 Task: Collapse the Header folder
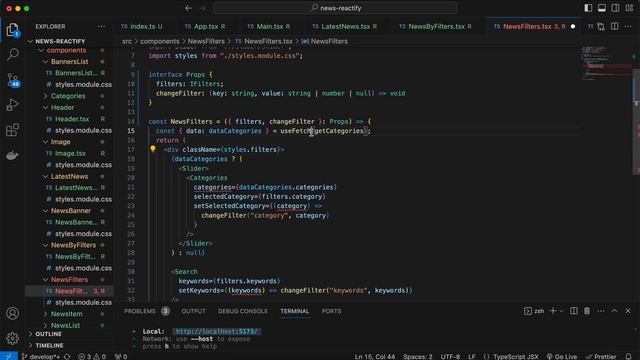[x=69, y=107]
